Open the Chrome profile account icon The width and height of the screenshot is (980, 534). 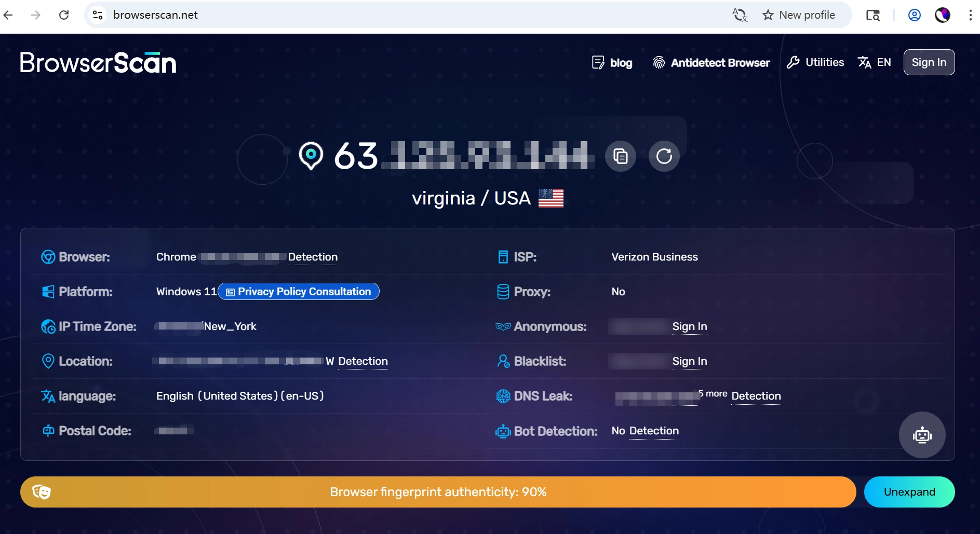915,15
